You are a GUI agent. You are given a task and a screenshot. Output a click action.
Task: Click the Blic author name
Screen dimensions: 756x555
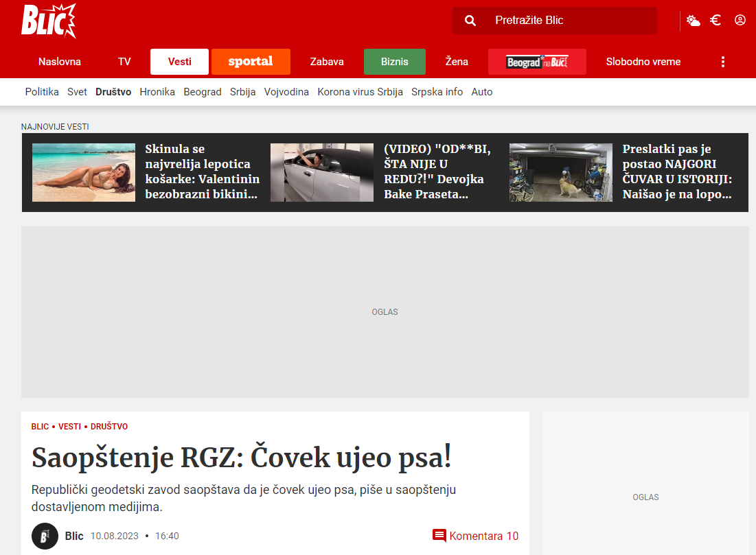coord(74,536)
